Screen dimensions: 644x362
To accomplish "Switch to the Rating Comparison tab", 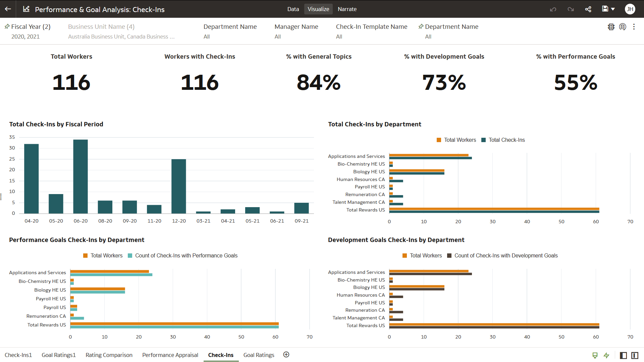I will pos(109,355).
